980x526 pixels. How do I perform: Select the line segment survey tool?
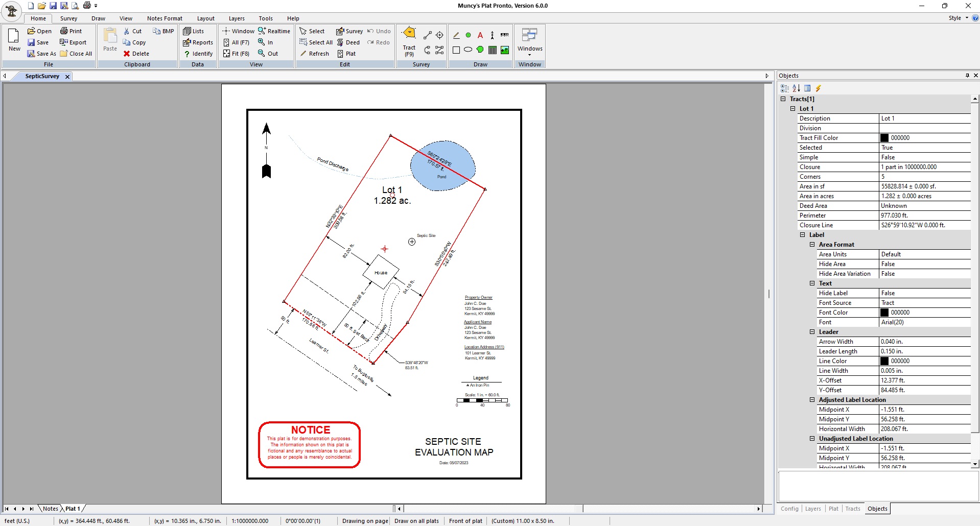coord(427,35)
